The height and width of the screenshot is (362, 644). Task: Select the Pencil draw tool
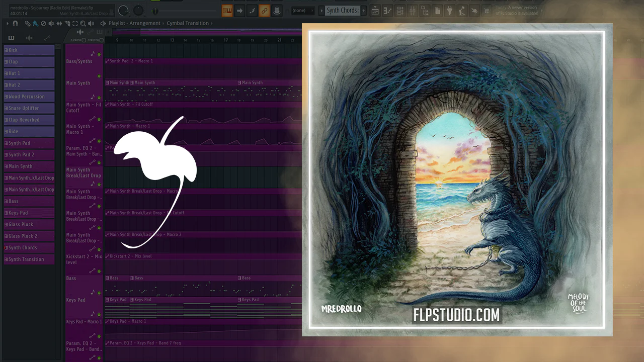pos(28,23)
